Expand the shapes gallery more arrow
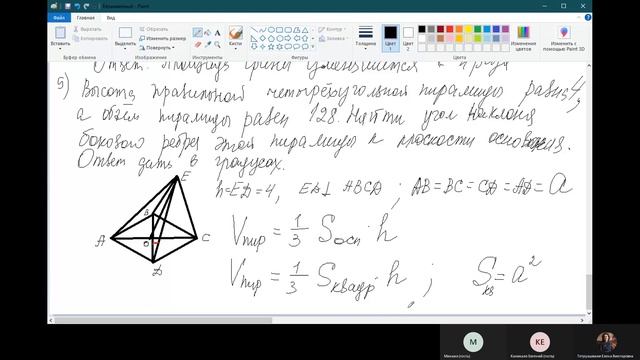Viewport: 640px width, 360px height. (x=313, y=47)
